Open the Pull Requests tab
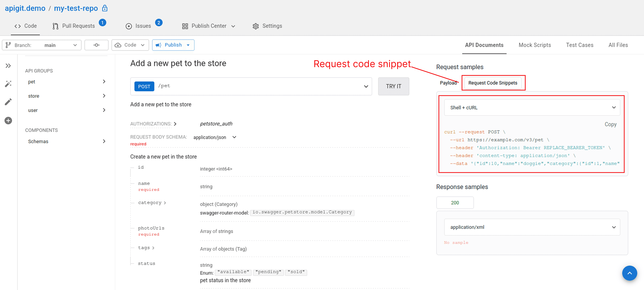 click(74, 26)
